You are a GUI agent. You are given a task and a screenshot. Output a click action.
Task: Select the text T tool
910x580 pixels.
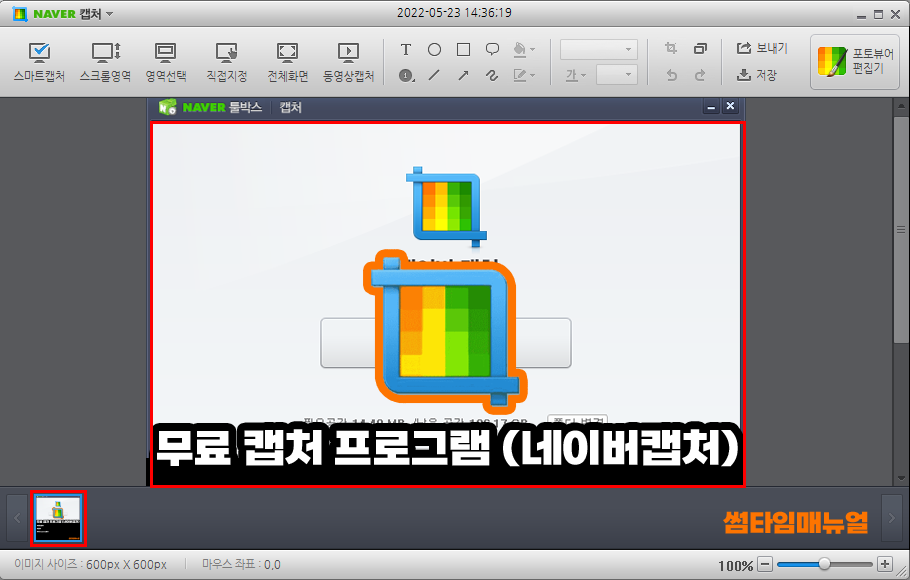[406, 50]
